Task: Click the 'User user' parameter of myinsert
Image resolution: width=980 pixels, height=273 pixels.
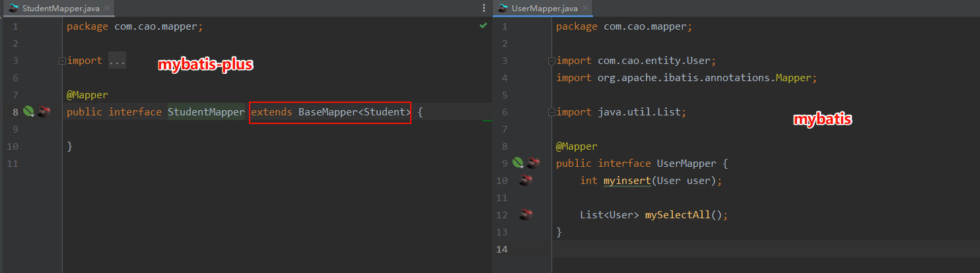Action: [684, 181]
